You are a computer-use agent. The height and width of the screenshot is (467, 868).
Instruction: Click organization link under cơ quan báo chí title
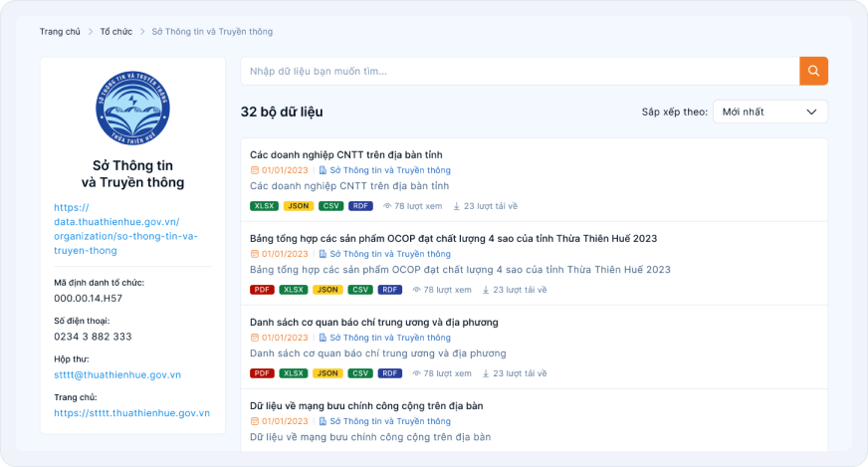pyautogui.click(x=390, y=338)
